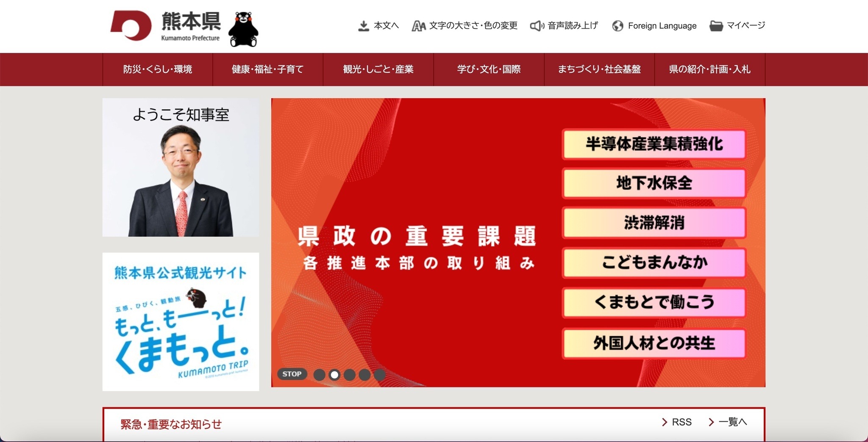Click the Kumamoto Prefecture logo
This screenshot has width=868, height=442.
(x=165, y=25)
